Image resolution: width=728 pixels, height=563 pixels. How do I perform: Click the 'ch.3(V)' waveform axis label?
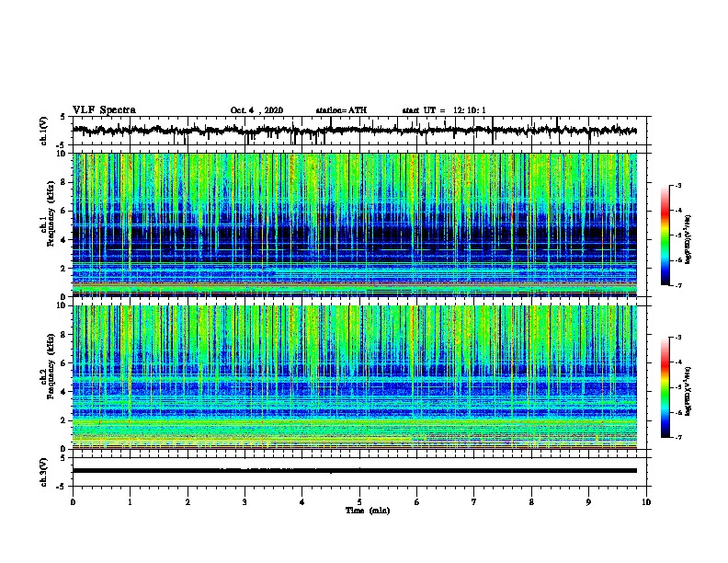(x=44, y=472)
